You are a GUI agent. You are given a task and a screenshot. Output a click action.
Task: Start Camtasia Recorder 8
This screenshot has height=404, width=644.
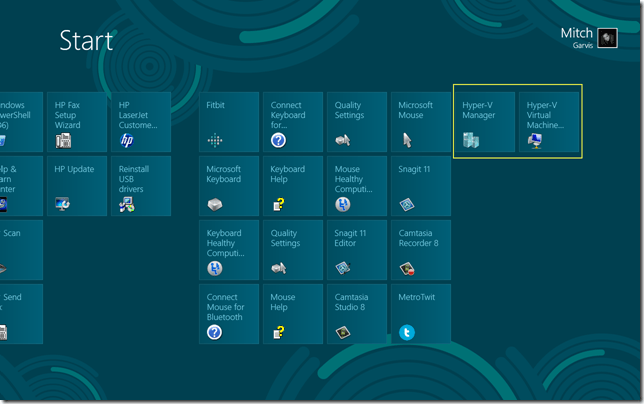click(x=421, y=250)
